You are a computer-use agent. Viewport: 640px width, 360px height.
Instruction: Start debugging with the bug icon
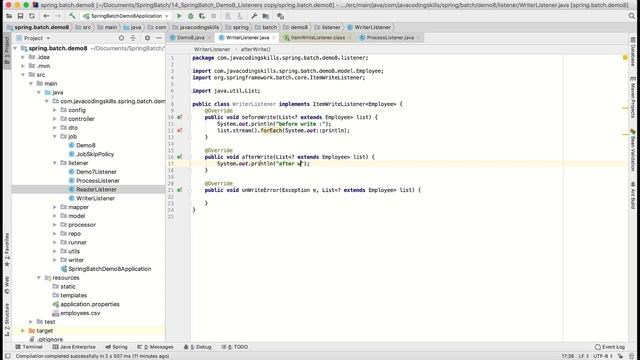point(190,16)
